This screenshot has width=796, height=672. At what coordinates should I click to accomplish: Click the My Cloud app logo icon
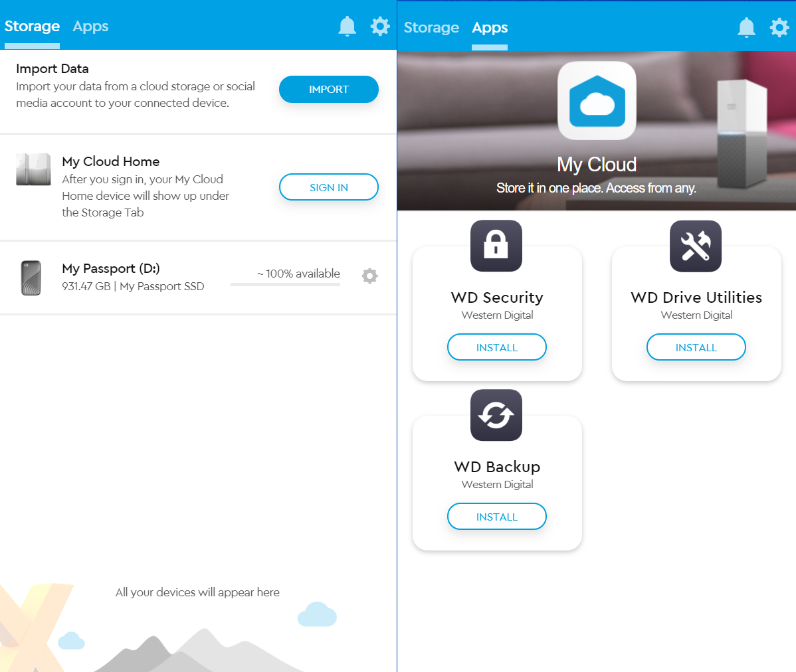click(597, 100)
